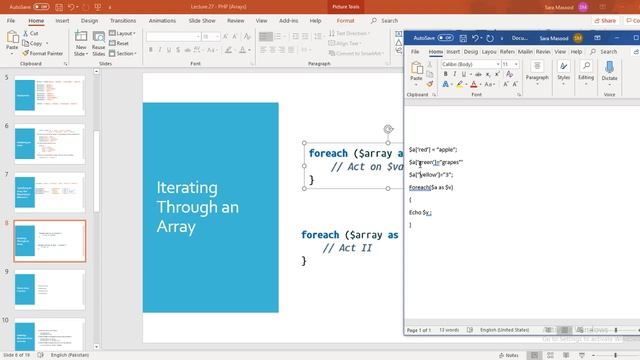Open PowerPoint Slide Show tab

[x=202, y=20]
